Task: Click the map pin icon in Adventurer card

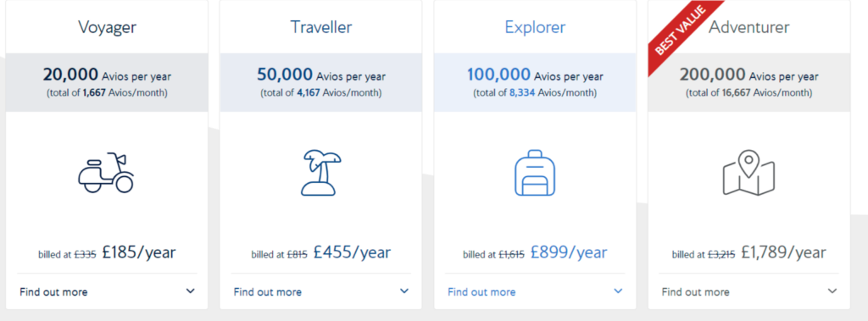Action: (x=748, y=172)
